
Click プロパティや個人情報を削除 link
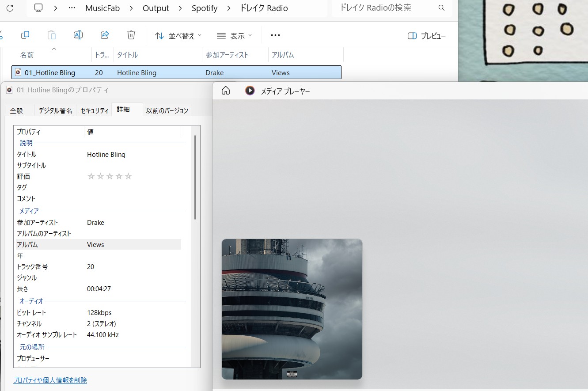(x=50, y=380)
